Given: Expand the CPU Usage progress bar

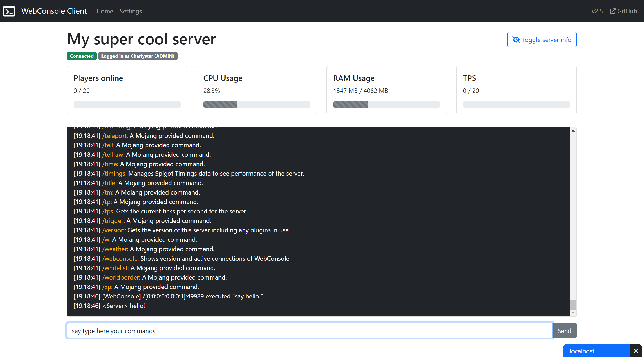Looking at the screenshot, I should [256, 105].
